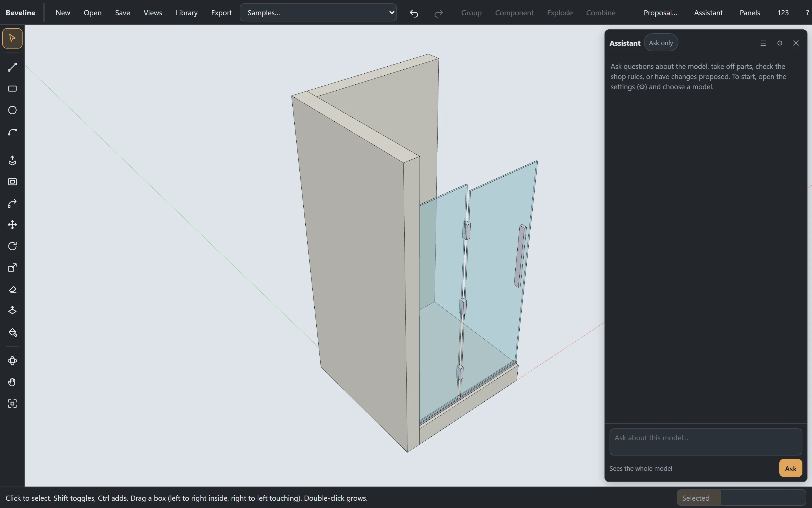812x508 pixels.
Task: Choose the Eraser tool
Action: coord(12,289)
